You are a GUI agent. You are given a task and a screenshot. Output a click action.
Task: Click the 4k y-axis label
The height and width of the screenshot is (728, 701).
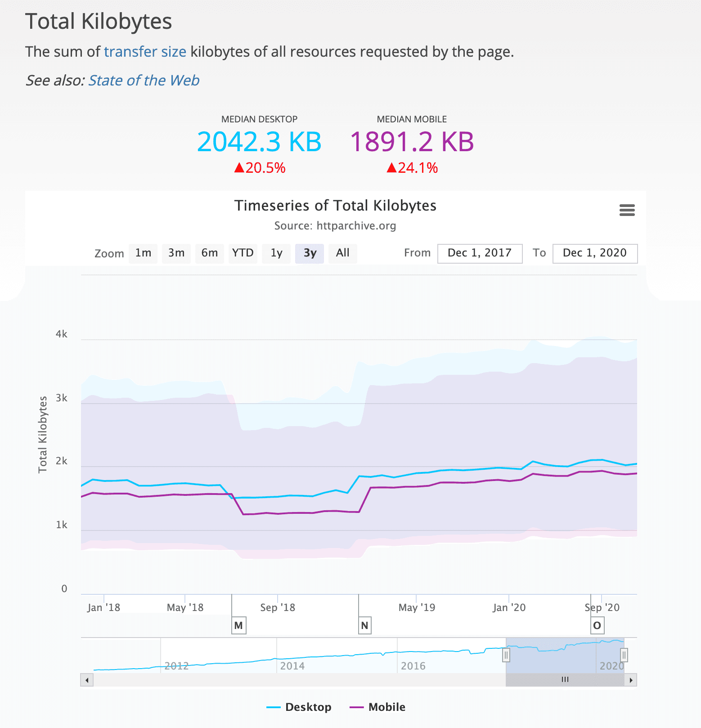(62, 334)
